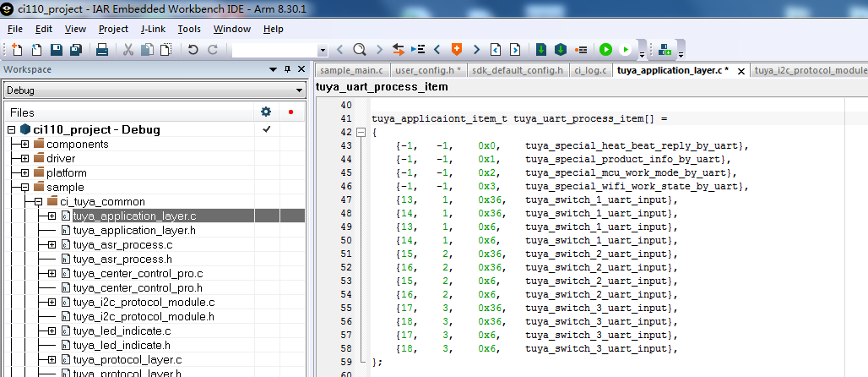Open the Help menu
Viewport: 868px width, 377px height.
[x=274, y=29]
